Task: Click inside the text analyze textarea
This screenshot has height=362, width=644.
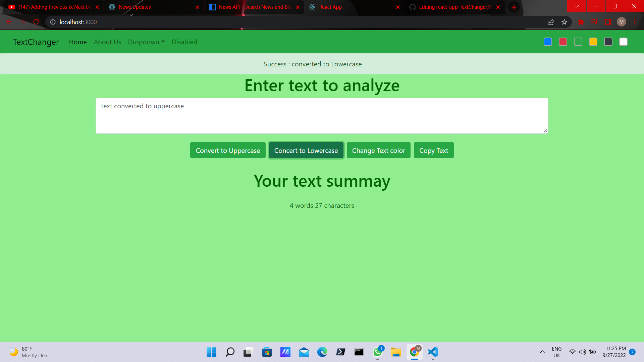Action: (322, 116)
